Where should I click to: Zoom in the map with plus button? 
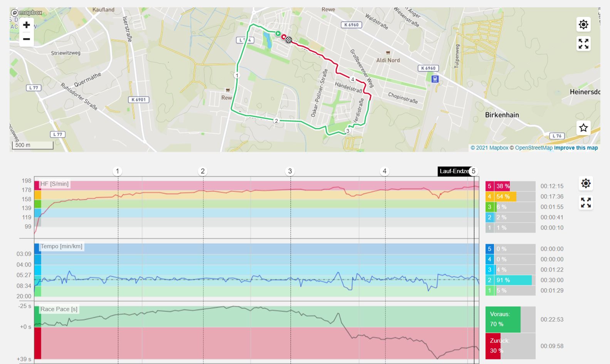(x=26, y=25)
